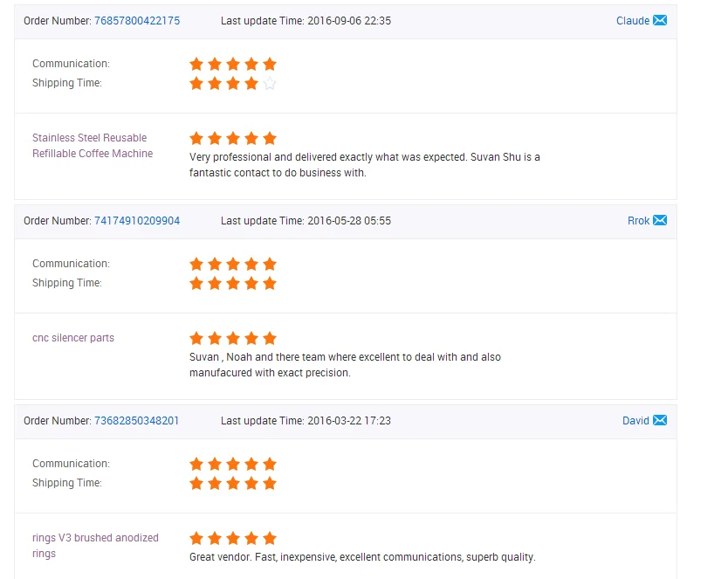Open order number 73682850348201
Image resolution: width=728 pixels, height=579 pixels.
point(137,421)
